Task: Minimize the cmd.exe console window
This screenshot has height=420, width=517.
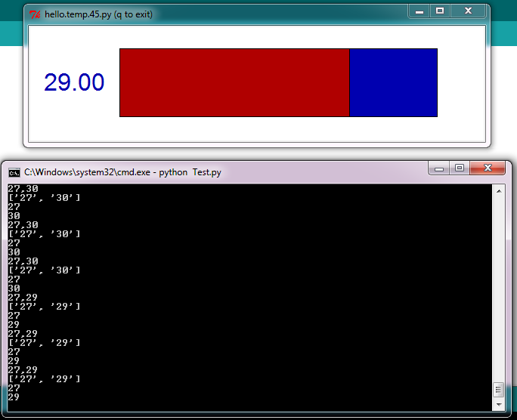Action: click(439, 168)
